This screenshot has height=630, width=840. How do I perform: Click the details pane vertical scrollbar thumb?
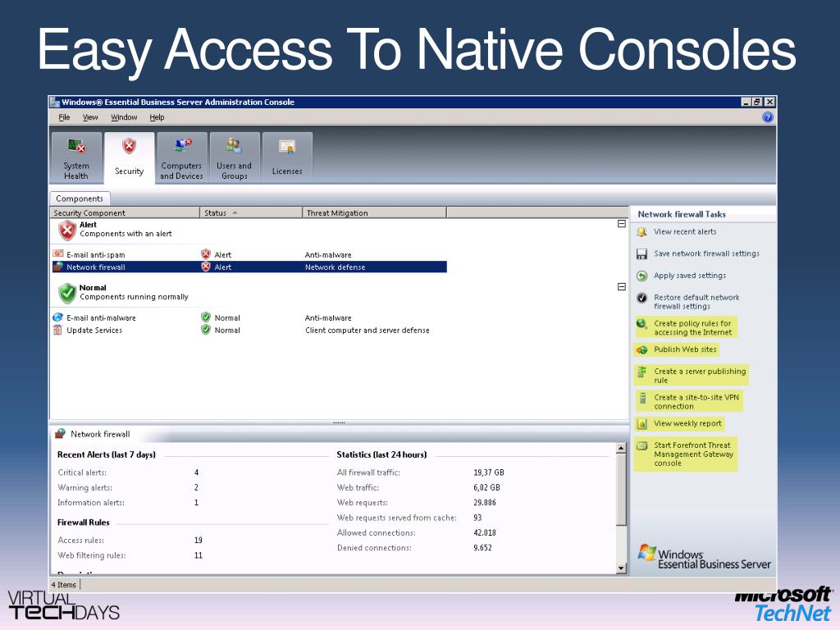[x=621, y=489]
